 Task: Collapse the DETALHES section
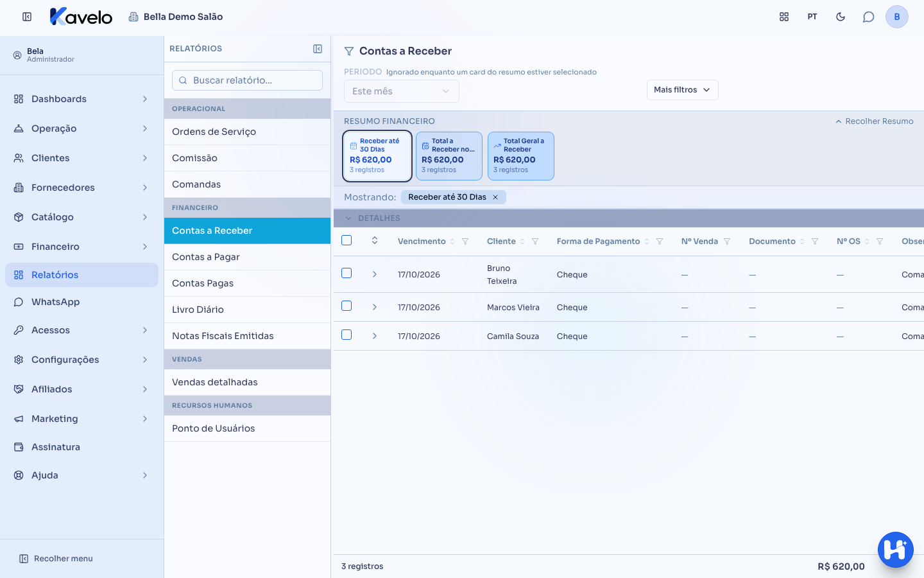tap(348, 218)
